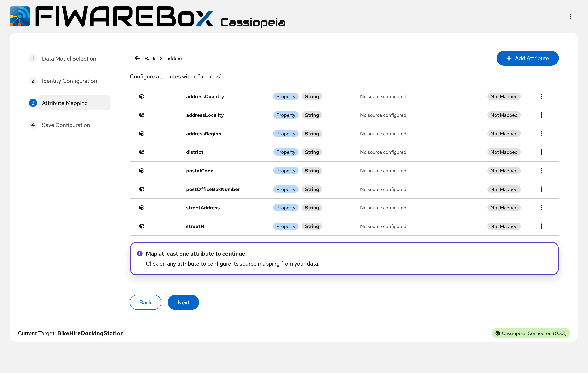Click the cube icon for district
The width and height of the screenshot is (588, 373).
click(x=142, y=152)
